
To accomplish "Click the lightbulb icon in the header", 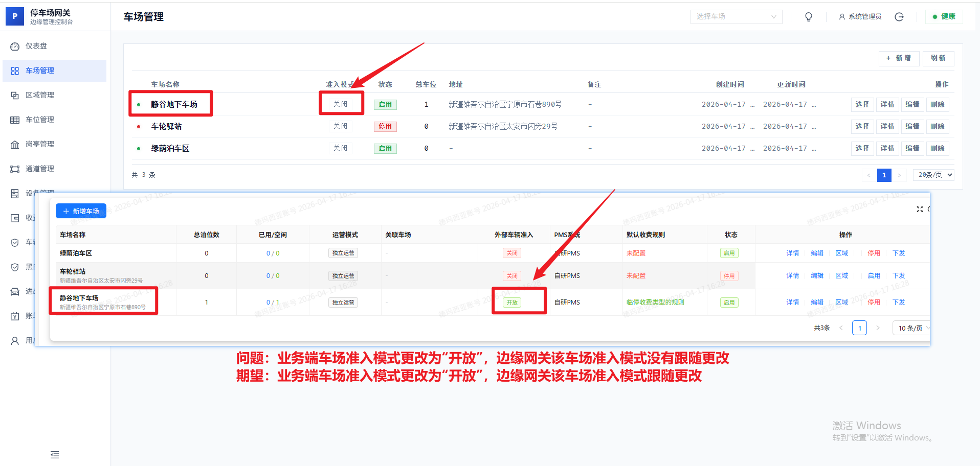I will pyautogui.click(x=809, y=17).
